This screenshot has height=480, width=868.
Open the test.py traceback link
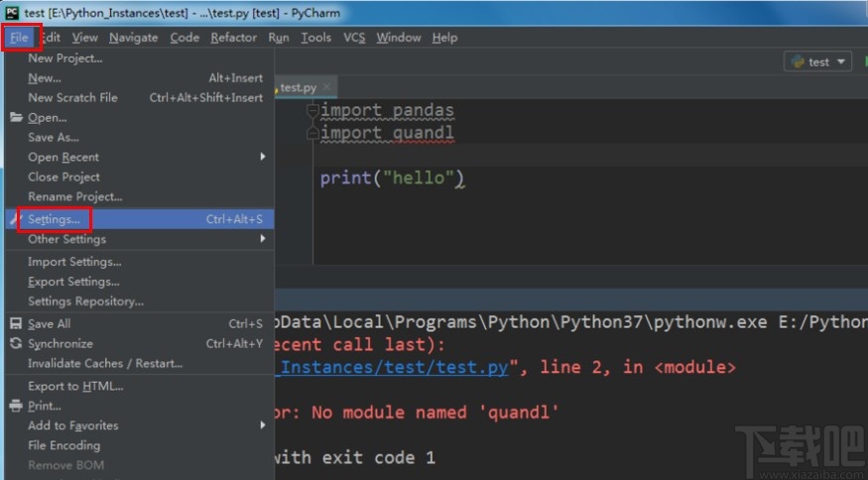392,367
